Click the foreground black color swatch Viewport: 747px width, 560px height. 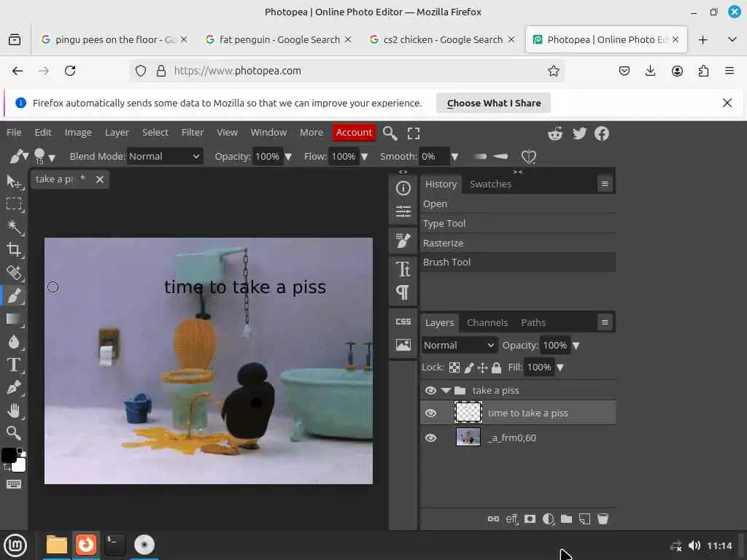click(x=9, y=455)
